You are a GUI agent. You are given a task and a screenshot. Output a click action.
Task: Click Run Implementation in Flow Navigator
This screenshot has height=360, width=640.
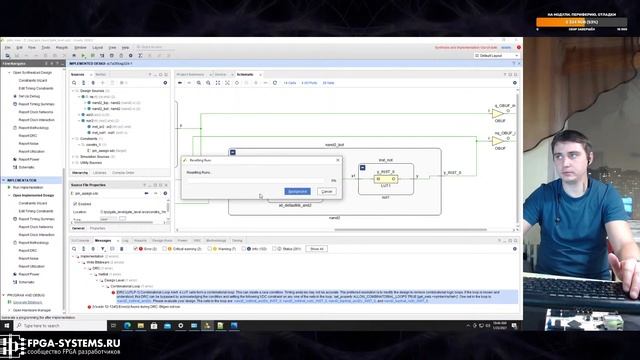coord(28,187)
